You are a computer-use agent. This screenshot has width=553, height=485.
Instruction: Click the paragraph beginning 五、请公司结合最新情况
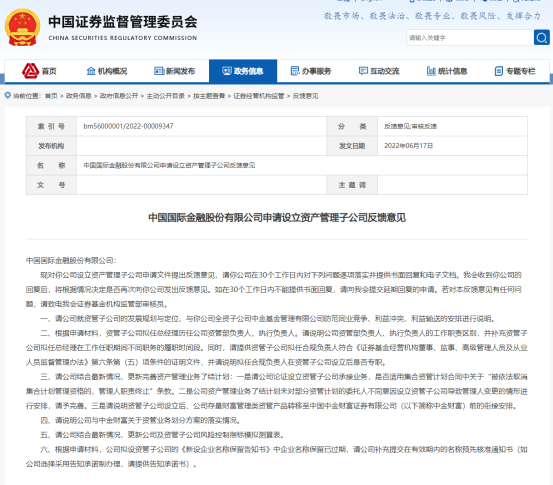point(163,435)
